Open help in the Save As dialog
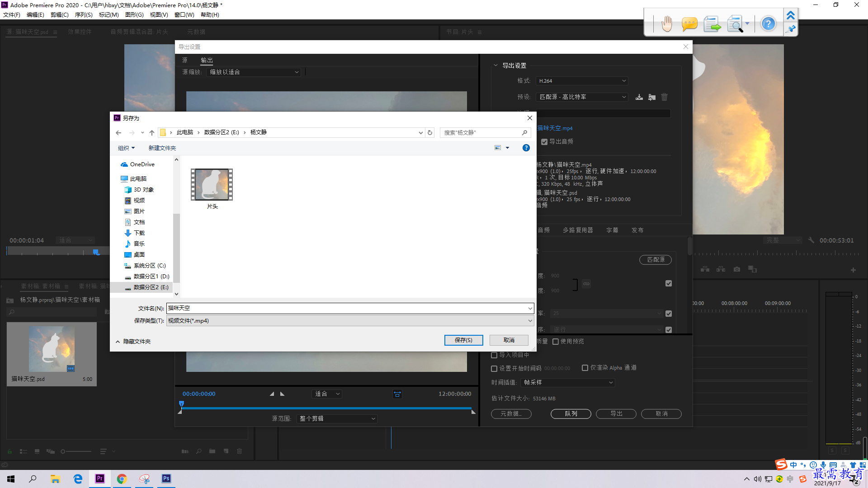 click(x=526, y=148)
